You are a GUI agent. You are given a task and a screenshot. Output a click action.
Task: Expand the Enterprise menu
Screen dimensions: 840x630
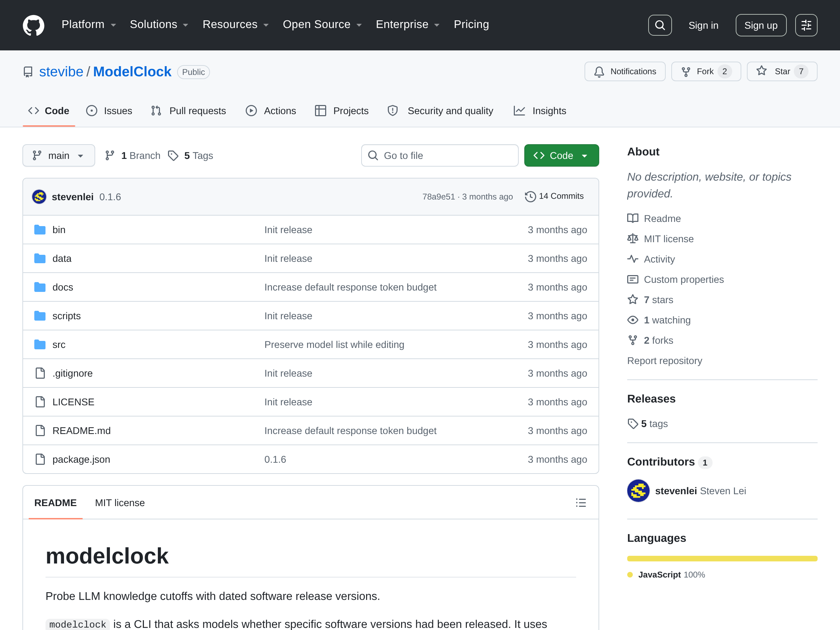point(407,25)
